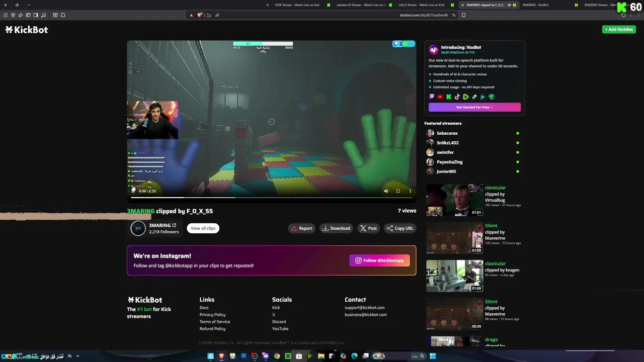
Task: Play the clip using play button
Action: pyautogui.click(x=133, y=191)
